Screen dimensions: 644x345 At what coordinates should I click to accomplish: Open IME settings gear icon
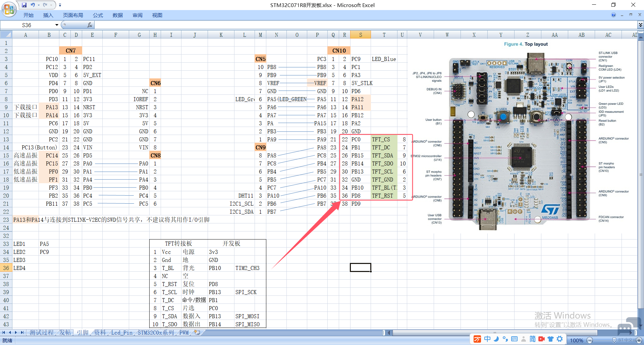click(x=559, y=339)
